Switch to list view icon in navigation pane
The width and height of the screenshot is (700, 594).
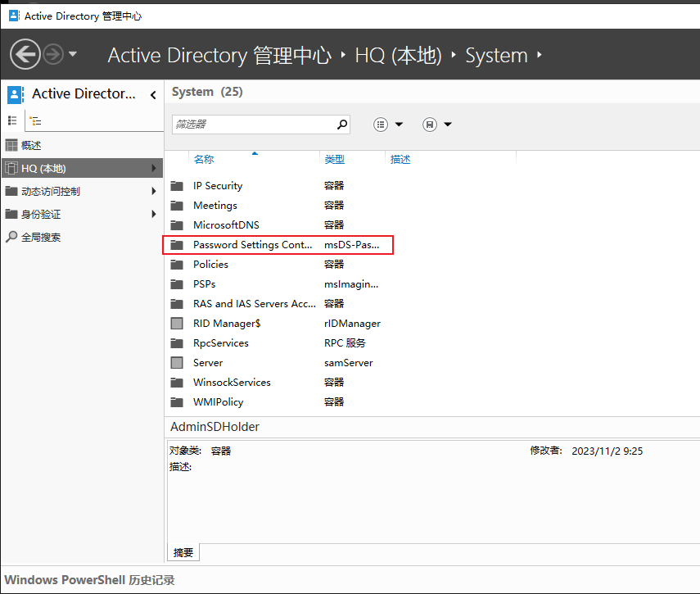[x=12, y=120]
